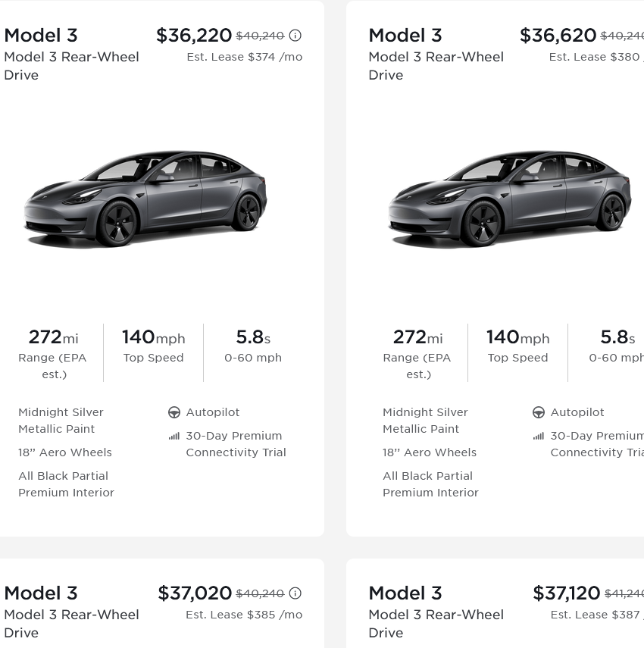Click the connectivity signal icon on the $36,220 card
Image resolution: width=644 pixels, height=648 pixels.
pyautogui.click(x=174, y=437)
